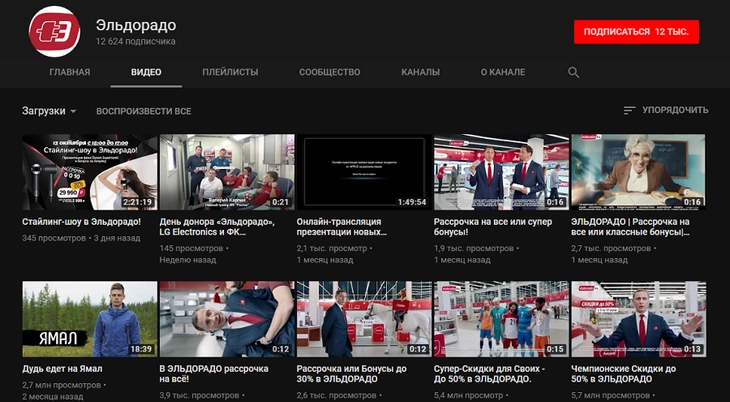Click title ЭЛЬДОРАДО | Рассрочка на все или классные бонусы
This screenshot has width=730, height=402.
[x=631, y=227]
